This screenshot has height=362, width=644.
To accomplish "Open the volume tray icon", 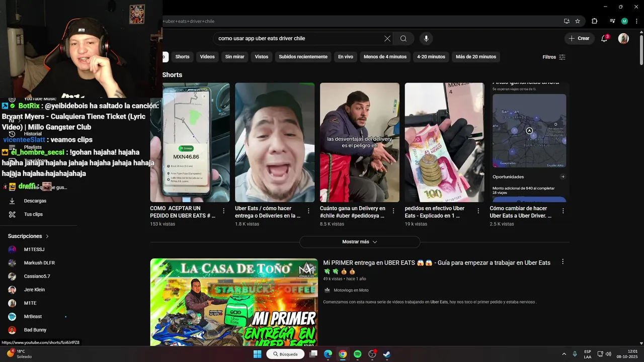I will [x=608, y=354].
